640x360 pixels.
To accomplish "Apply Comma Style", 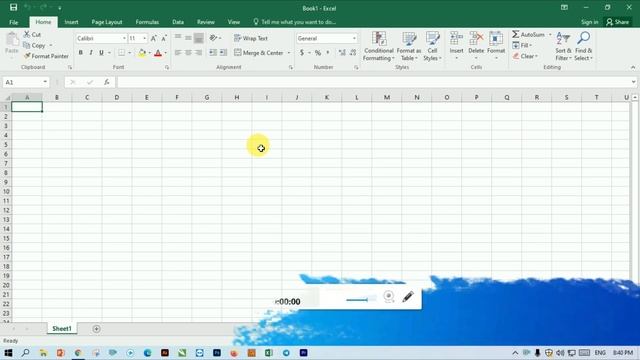I will [x=328, y=53].
